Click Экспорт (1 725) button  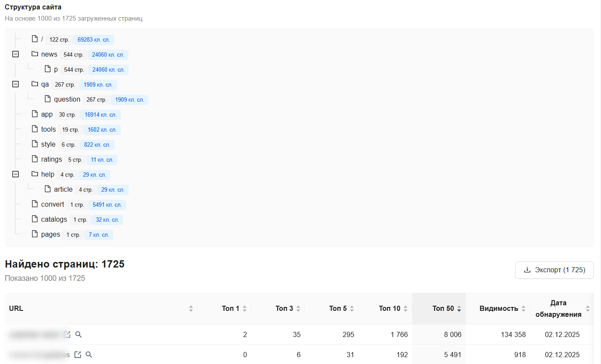point(554,270)
